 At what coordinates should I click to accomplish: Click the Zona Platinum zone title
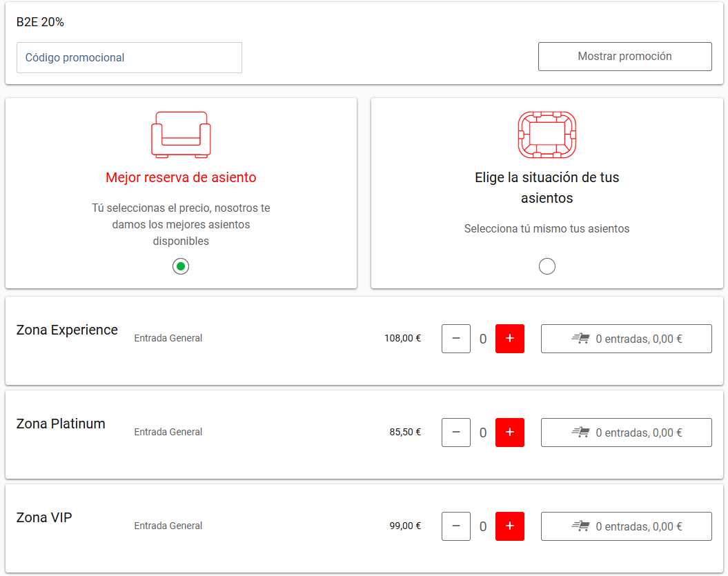pyautogui.click(x=61, y=424)
